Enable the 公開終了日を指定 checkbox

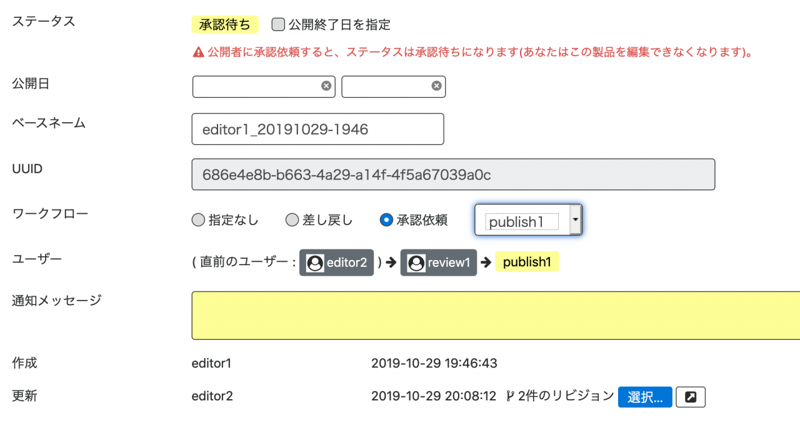278,24
